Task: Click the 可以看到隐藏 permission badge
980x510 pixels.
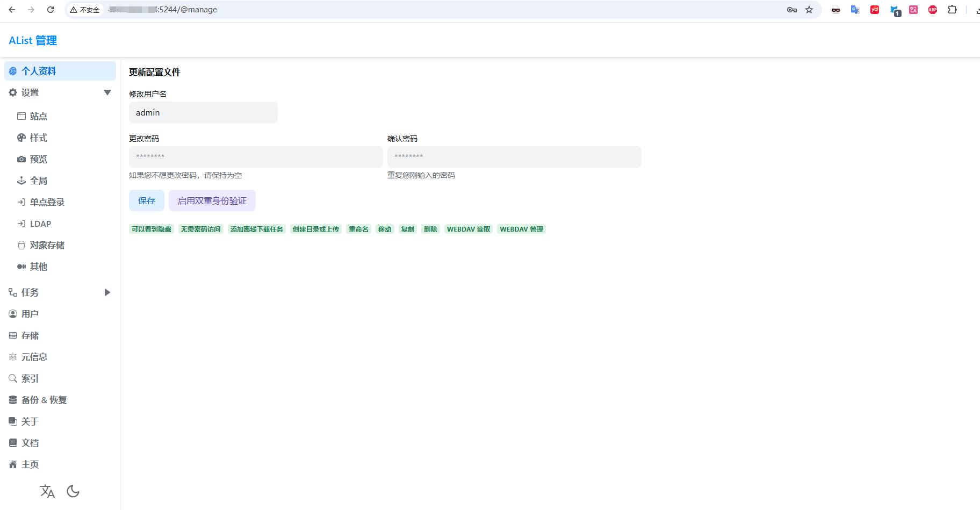Action: (152, 229)
